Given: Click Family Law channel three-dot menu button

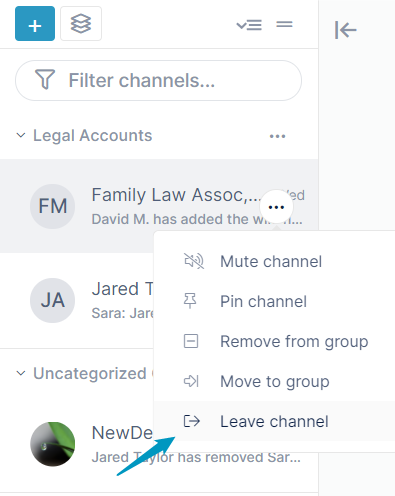Looking at the screenshot, I should [x=276, y=207].
